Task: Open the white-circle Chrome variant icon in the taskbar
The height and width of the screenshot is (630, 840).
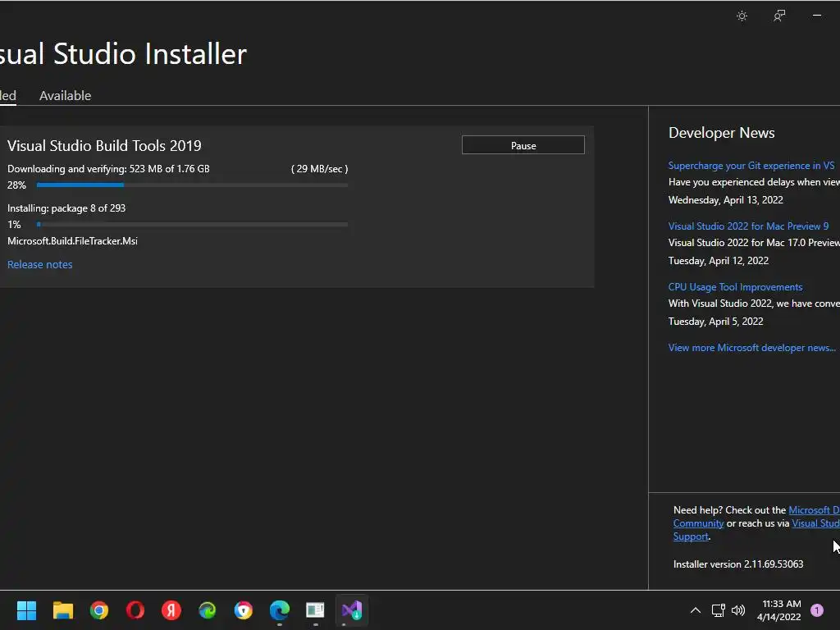Action: pyautogui.click(x=243, y=610)
